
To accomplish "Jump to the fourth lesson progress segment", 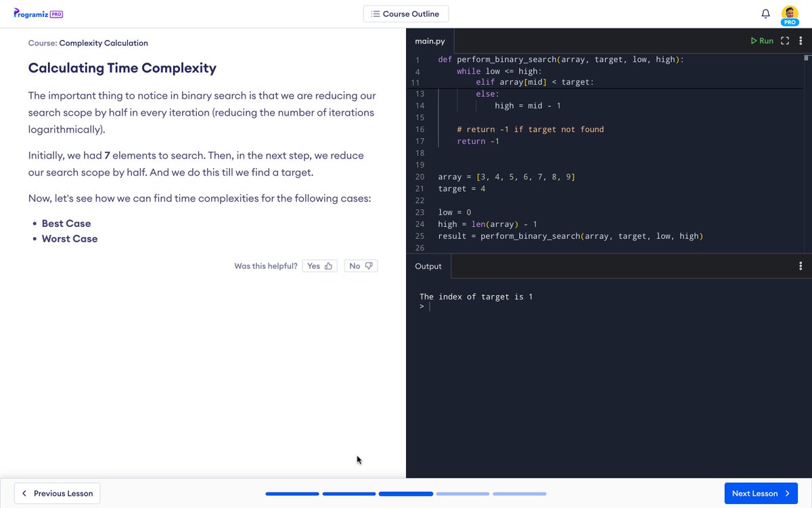I will tap(463, 494).
